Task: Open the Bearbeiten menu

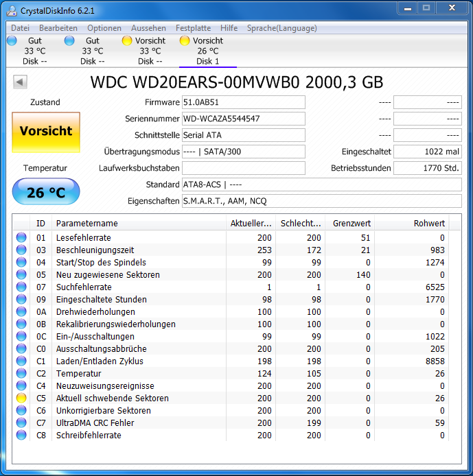Action: (58, 28)
